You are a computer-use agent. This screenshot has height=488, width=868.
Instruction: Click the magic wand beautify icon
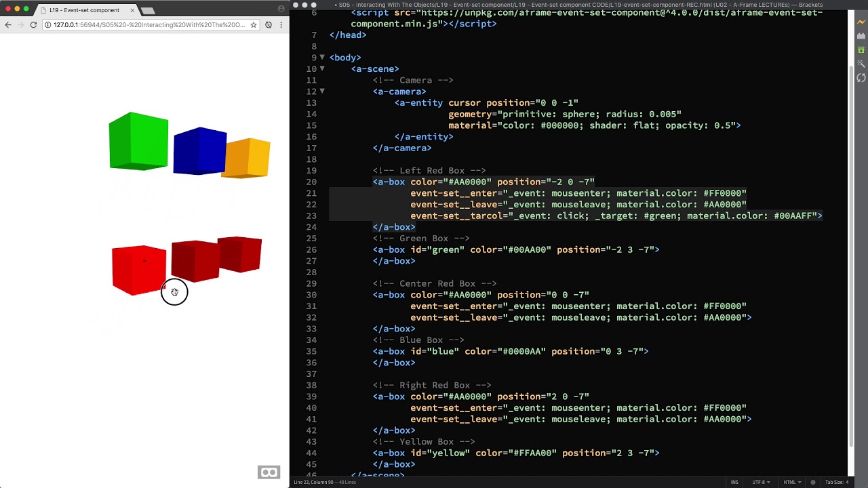[861, 64]
